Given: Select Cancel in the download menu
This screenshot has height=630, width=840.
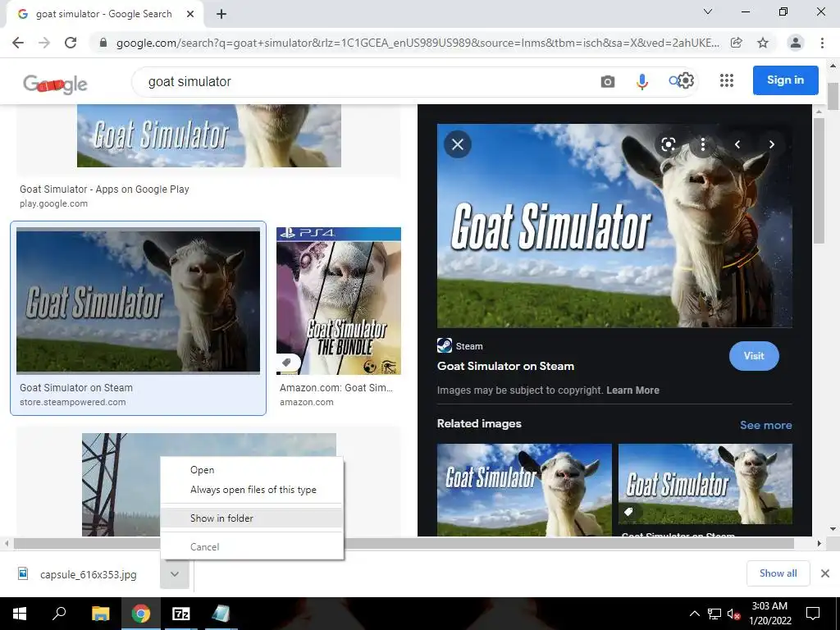Looking at the screenshot, I should tap(252, 547).
